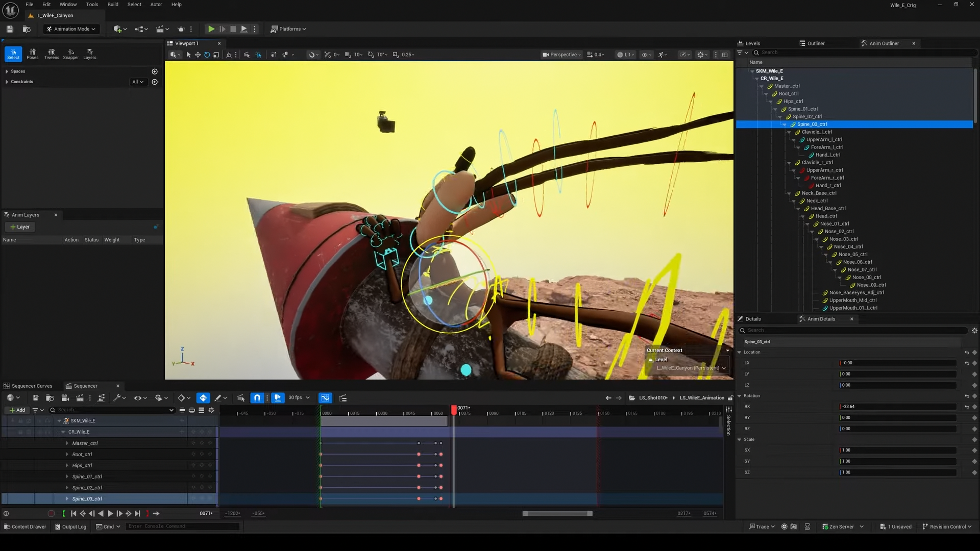Click the Anim Outliner search field

click(x=865, y=53)
